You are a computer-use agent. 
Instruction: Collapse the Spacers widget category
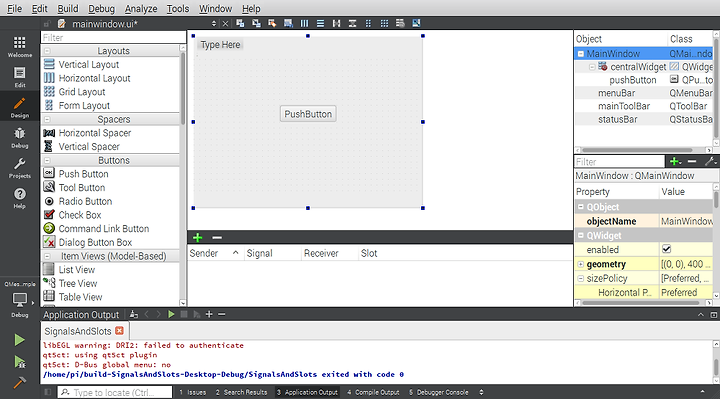[47, 119]
